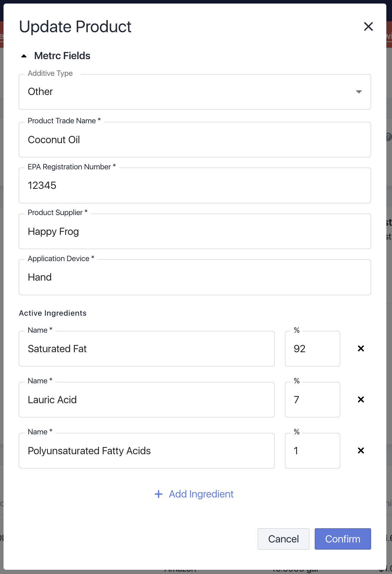Click the Application Device field showing Hand

195,277
